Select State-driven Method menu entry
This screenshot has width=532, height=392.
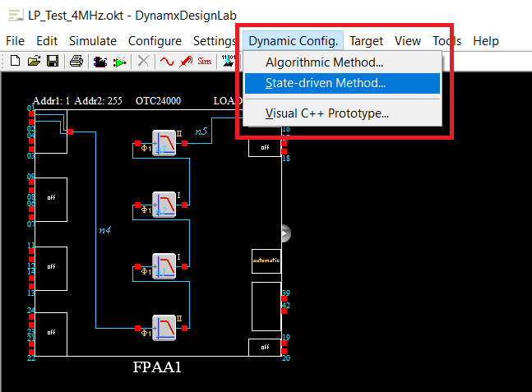[x=326, y=83]
